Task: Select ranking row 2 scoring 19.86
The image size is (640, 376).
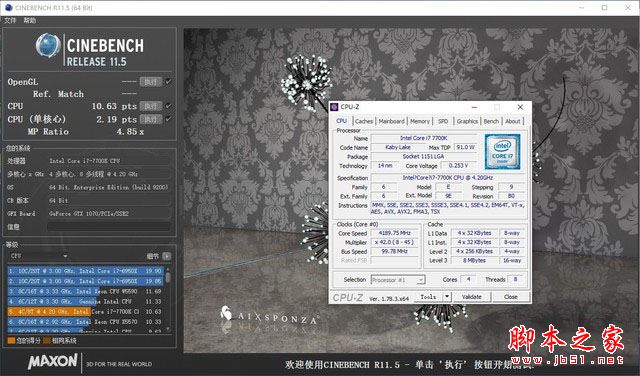Action: click(x=86, y=281)
